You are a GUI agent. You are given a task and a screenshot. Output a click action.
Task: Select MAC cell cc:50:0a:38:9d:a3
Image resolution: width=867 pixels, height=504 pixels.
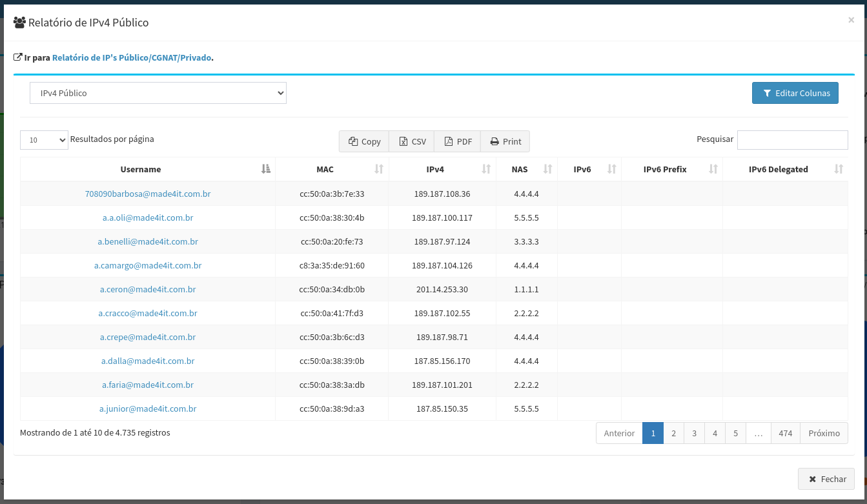pos(332,408)
